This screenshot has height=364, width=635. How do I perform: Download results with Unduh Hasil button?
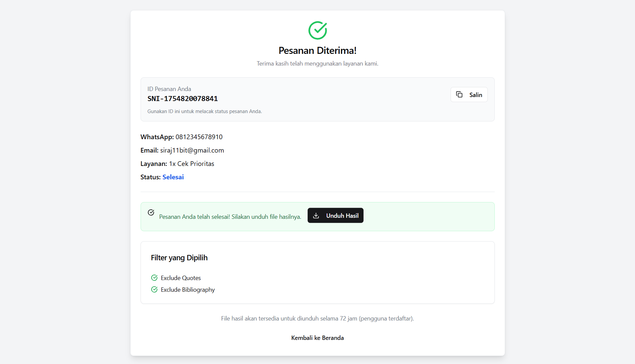coord(335,216)
